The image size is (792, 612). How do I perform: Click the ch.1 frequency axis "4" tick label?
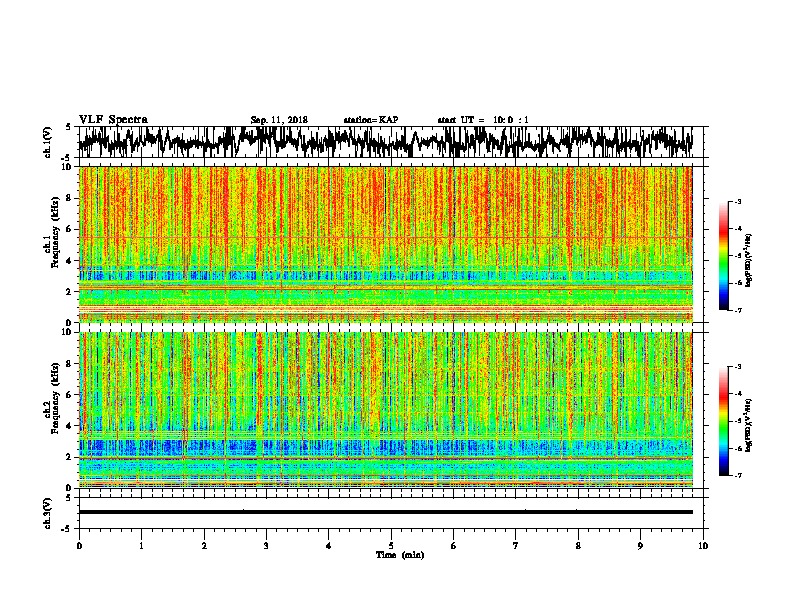70,261
